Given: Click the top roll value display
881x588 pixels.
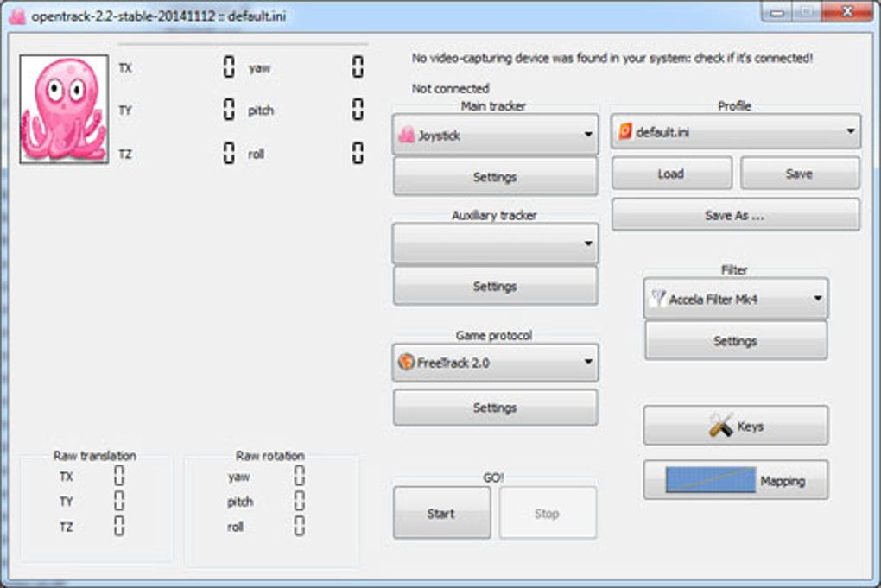Looking at the screenshot, I should (x=358, y=153).
